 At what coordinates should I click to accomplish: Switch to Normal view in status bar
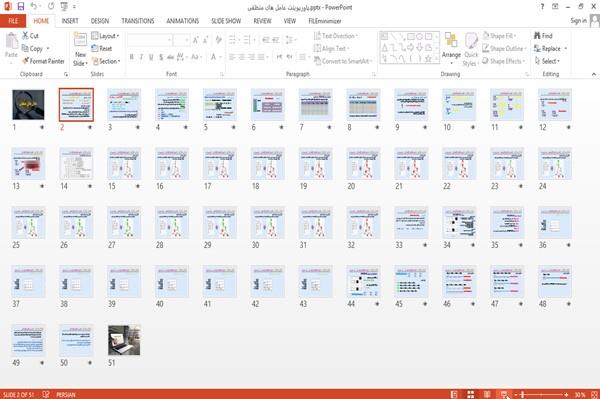454,394
